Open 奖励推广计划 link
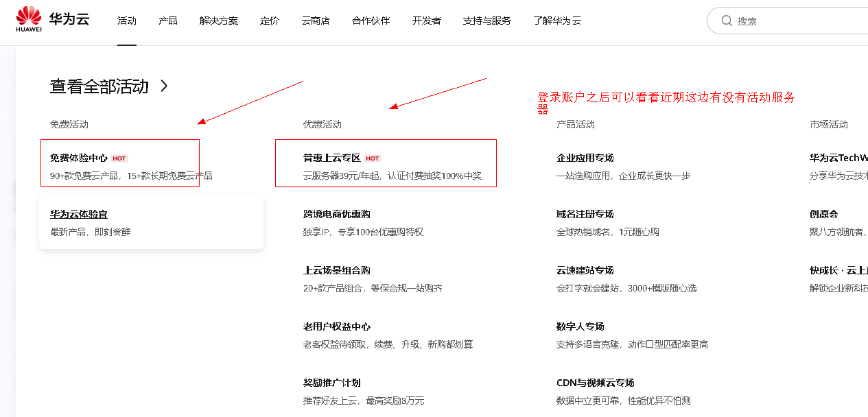Image resolution: width=868 pixels, height=417 pixels. click(332, 383)
